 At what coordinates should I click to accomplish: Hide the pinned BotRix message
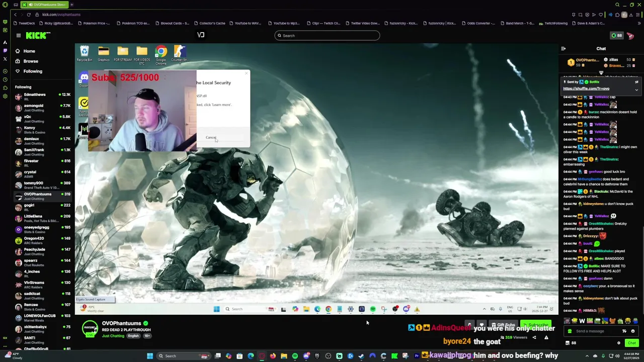coord(636,82)
